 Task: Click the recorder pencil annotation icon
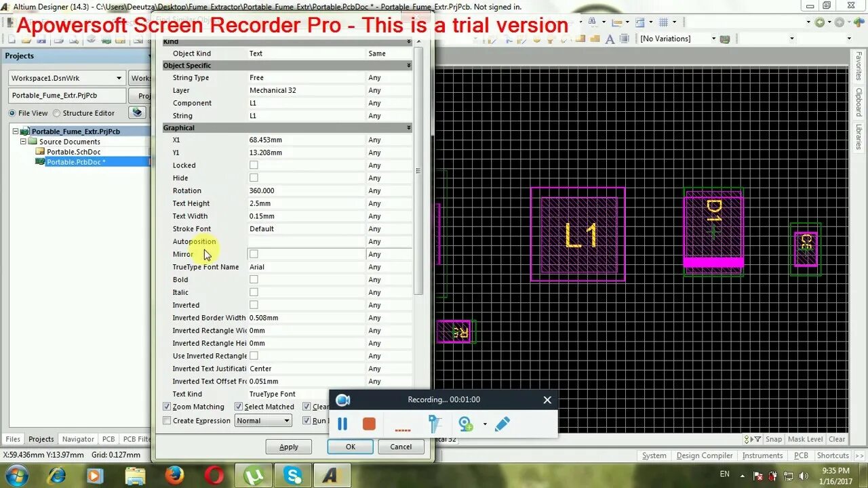pos(502,424)
